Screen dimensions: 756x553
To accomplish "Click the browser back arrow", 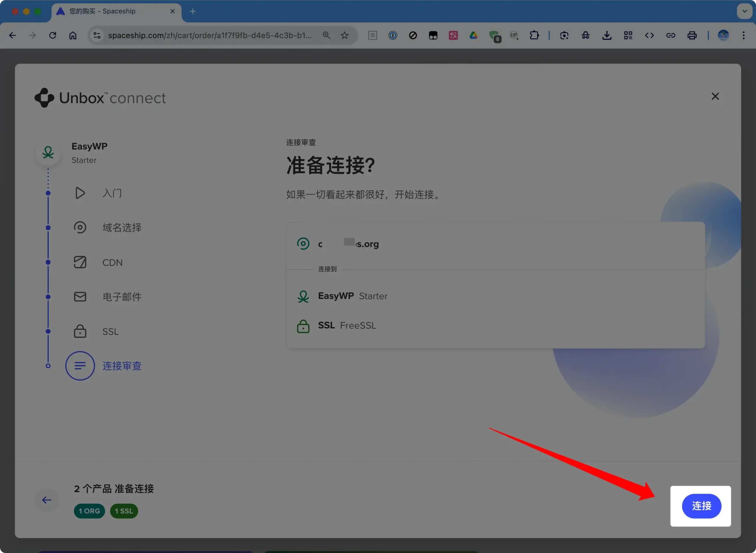I will click(x=12, y=35).
